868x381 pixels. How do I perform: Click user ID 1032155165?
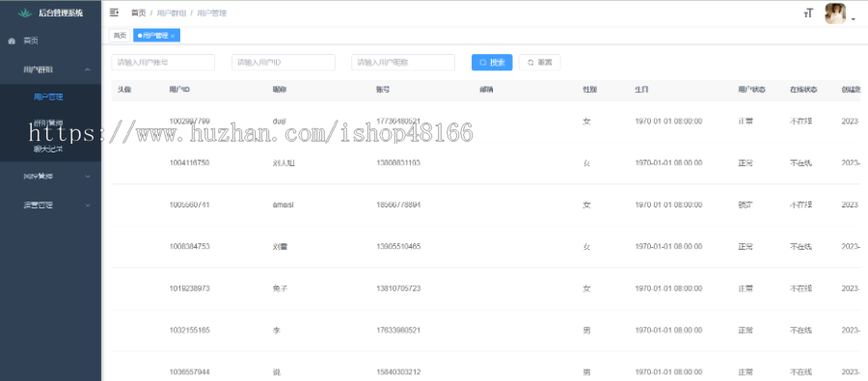189,330
